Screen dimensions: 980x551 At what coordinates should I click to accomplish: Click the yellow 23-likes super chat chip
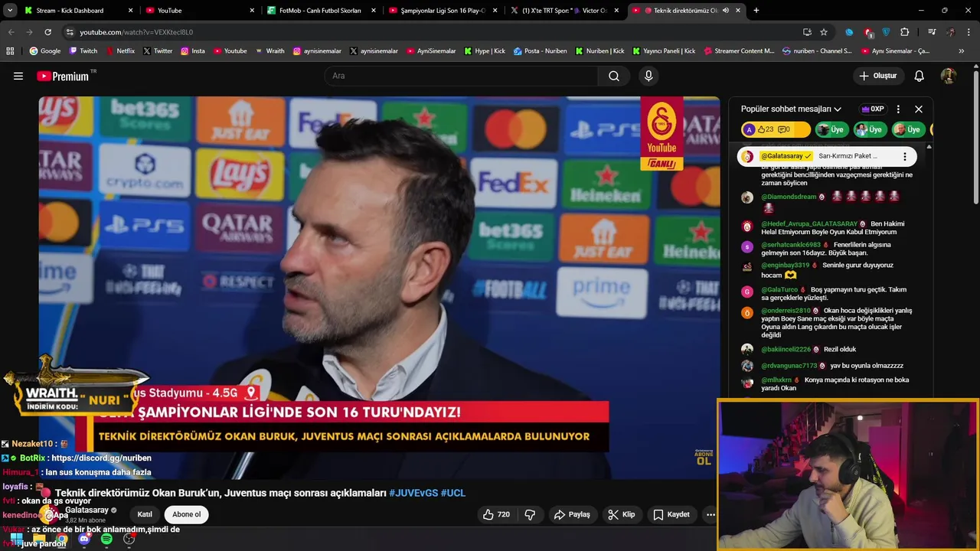tap(776, 129)
